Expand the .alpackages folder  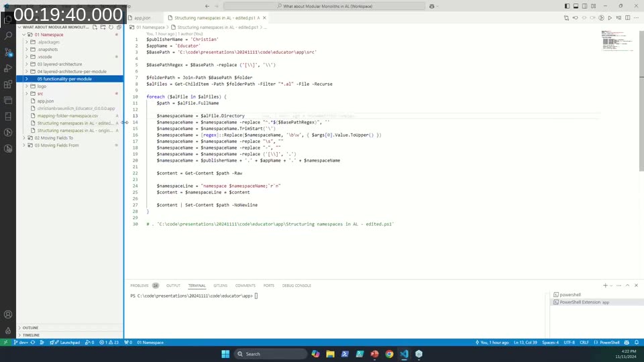click(27, 42)
